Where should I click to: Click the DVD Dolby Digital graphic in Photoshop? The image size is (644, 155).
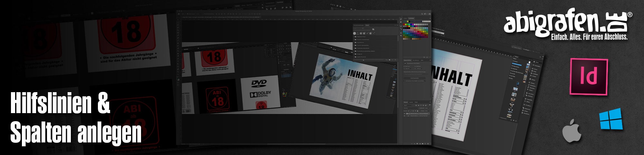click(x=260, y=92)
